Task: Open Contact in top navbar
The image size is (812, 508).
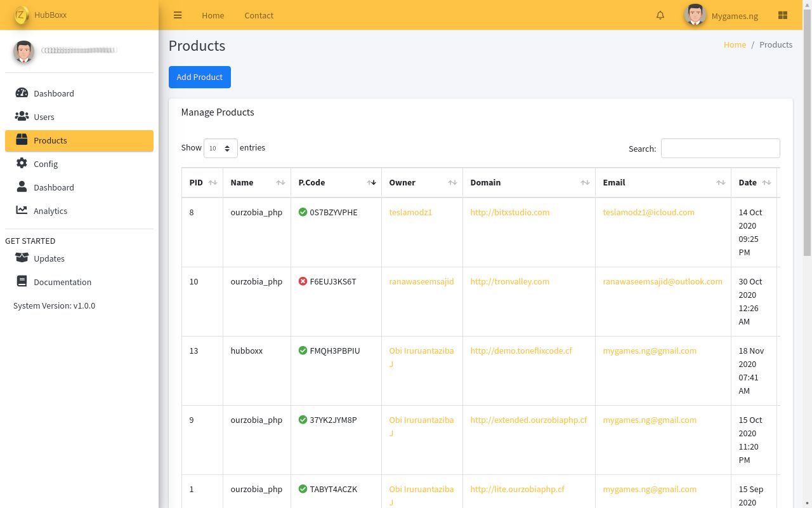Action: (x=259, y=15)
